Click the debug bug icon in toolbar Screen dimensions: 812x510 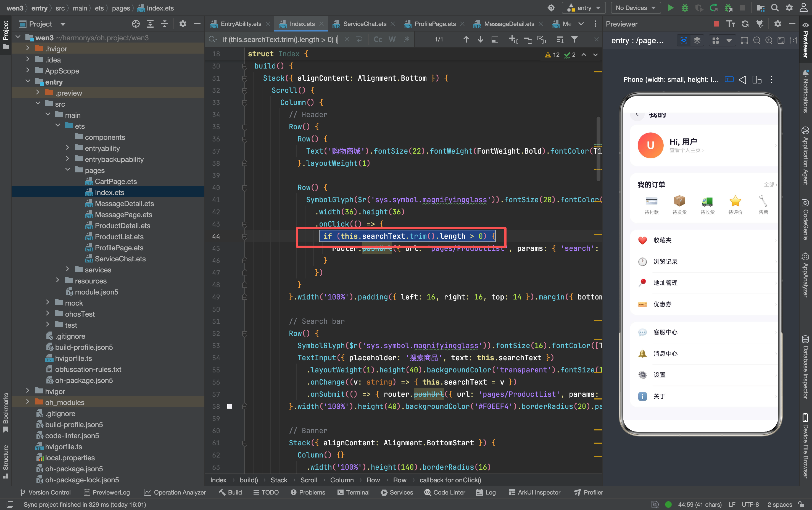pos(685,8)
